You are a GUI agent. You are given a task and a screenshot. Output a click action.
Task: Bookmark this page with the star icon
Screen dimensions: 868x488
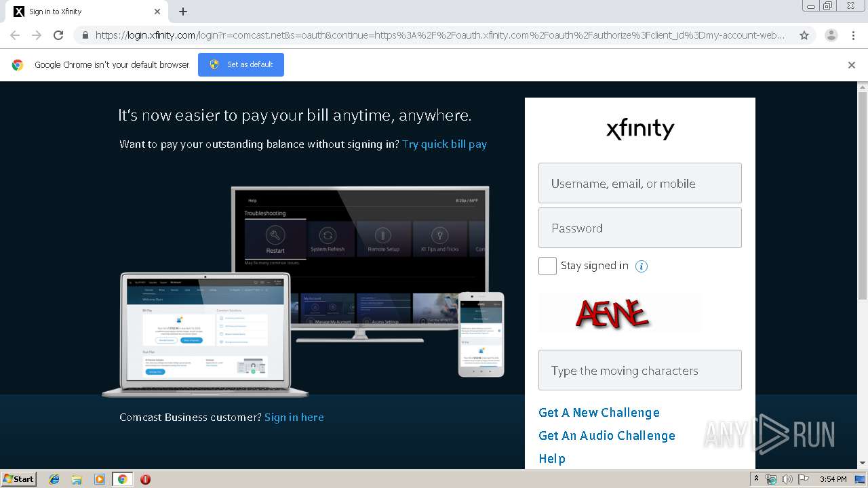click(x=804, y=35)
